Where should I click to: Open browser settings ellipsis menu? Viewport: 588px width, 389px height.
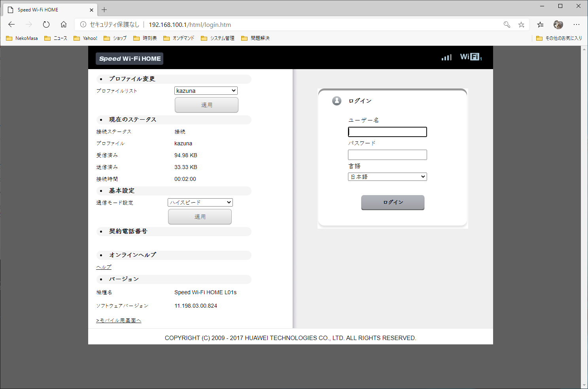click(x=577, y=24)
